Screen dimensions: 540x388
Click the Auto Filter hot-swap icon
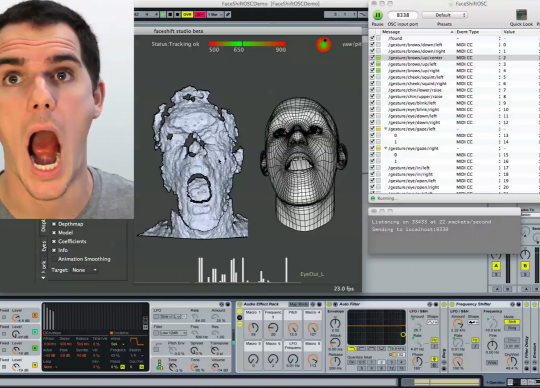tap(430, 304)
